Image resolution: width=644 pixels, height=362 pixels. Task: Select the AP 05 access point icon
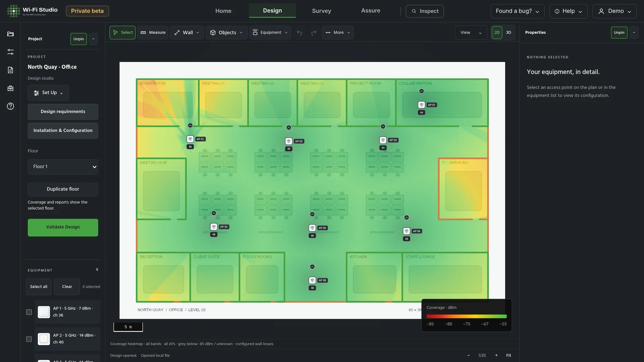click(x=312, y=228)
